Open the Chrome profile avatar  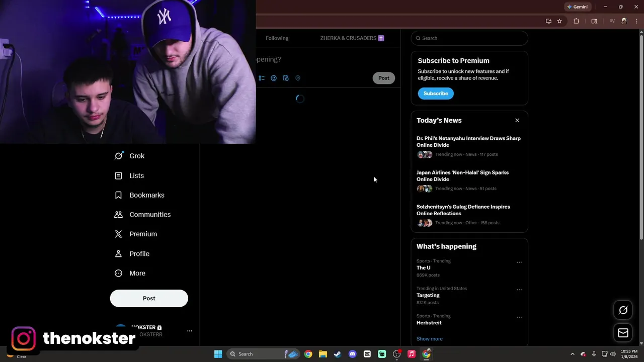click(x=624, y=21)
